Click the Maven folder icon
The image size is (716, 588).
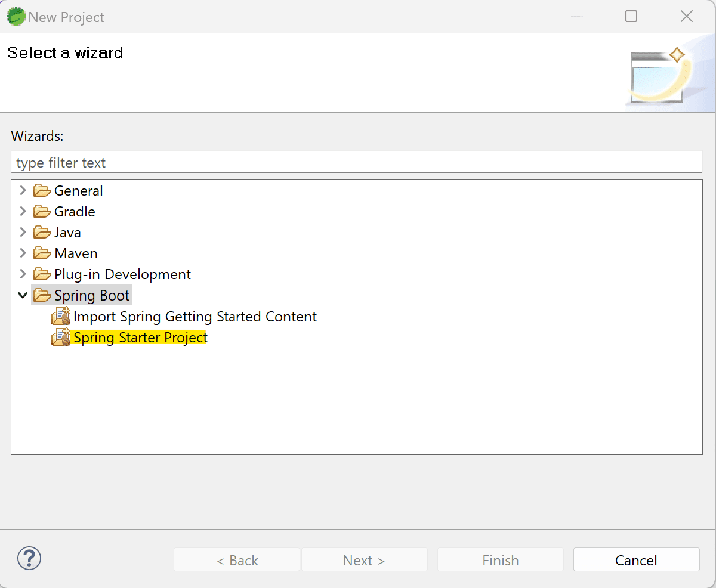pos(41,253)
